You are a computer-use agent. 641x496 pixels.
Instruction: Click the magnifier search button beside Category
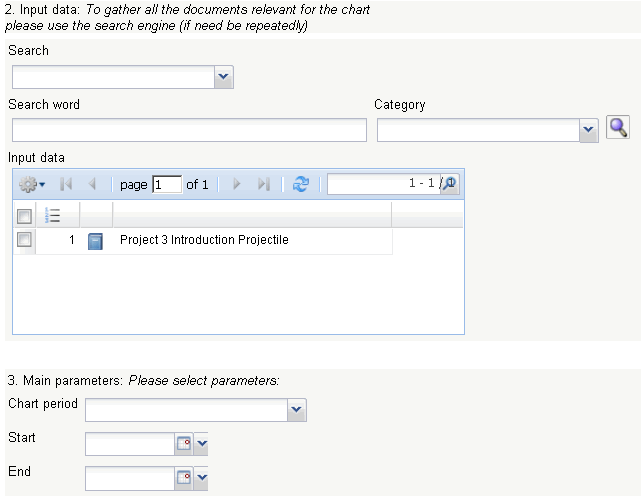(619, 127)
